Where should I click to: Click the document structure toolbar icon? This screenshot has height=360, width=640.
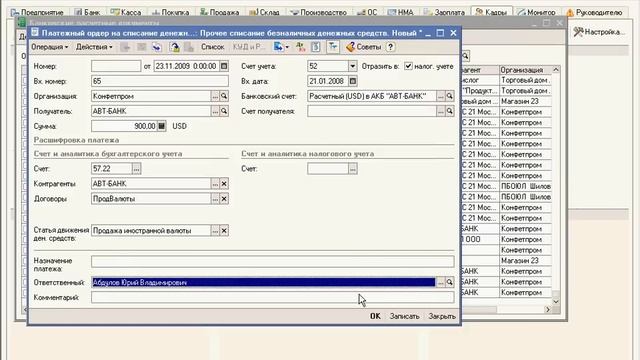point(316,47)
